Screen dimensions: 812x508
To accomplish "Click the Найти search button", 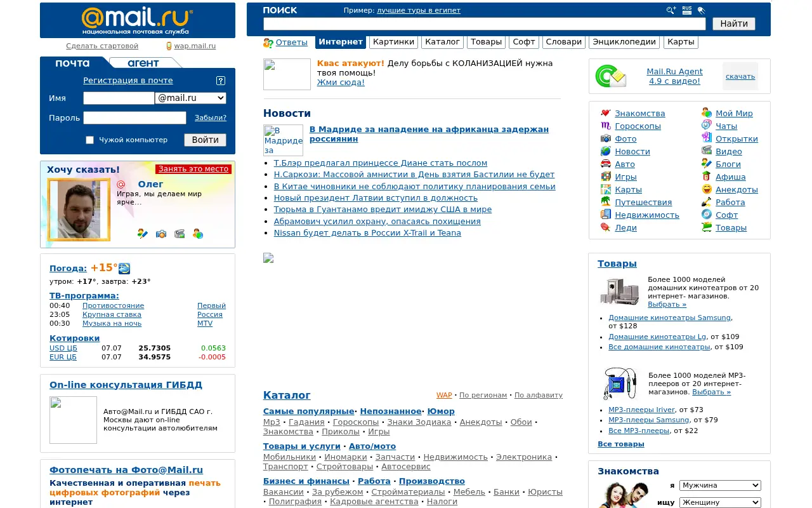I will coord(734,23).
